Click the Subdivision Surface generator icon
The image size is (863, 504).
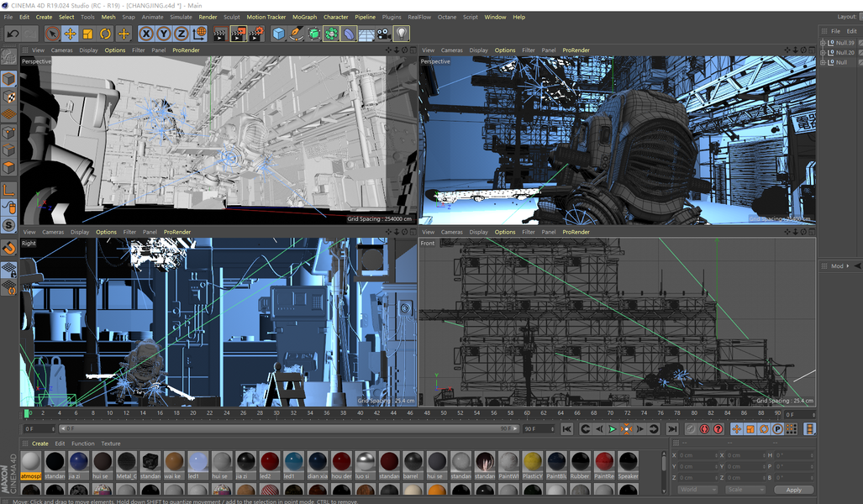[313, 34]
